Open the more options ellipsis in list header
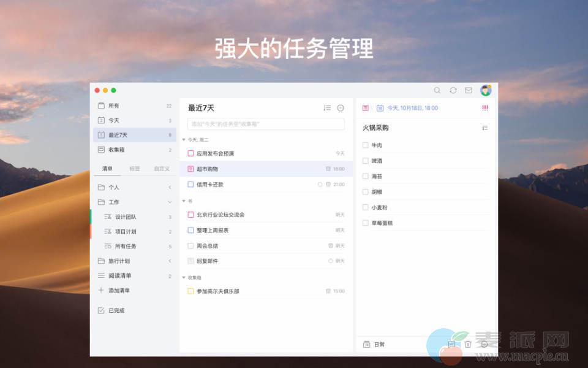Image resolution: width=588 pixels, height=368 pixels. pos(341,108)
